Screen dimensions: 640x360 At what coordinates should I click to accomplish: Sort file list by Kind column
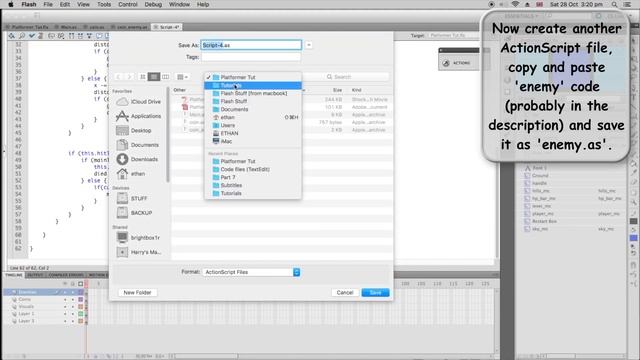[356, 90]
